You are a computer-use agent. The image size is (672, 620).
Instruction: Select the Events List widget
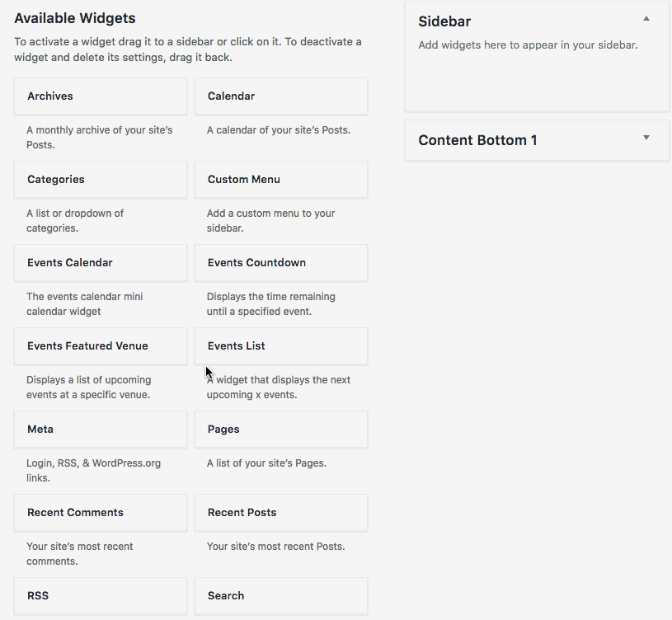click(280, 345)
